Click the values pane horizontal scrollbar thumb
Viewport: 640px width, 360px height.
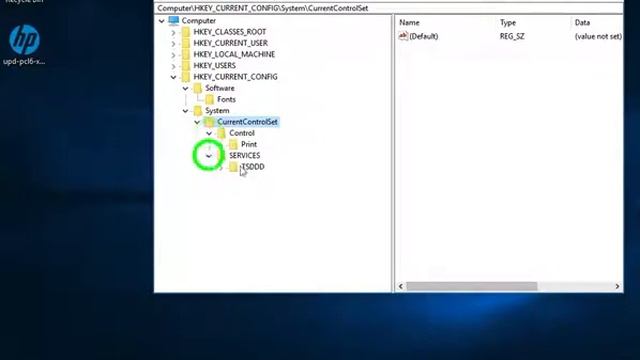click(471, 287)
